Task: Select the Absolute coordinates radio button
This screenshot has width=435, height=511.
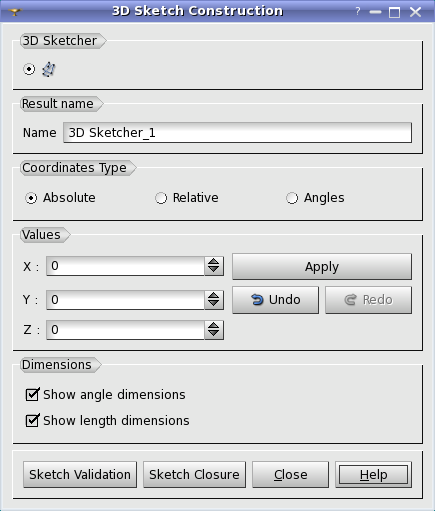Action: click(31, 198)
